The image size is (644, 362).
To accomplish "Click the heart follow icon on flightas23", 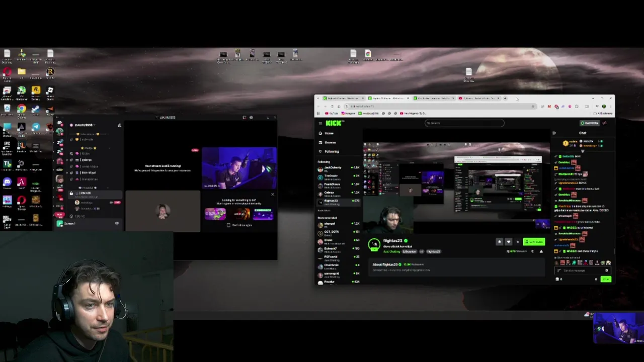I will point(509,242).
